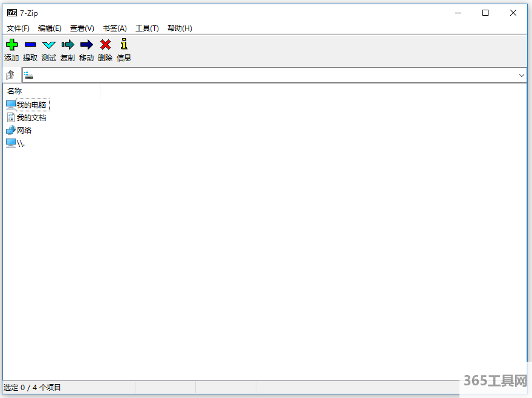Select My Documents (我的文档) item
This screenshot has height=398, width=532.
tap(31, 118)
